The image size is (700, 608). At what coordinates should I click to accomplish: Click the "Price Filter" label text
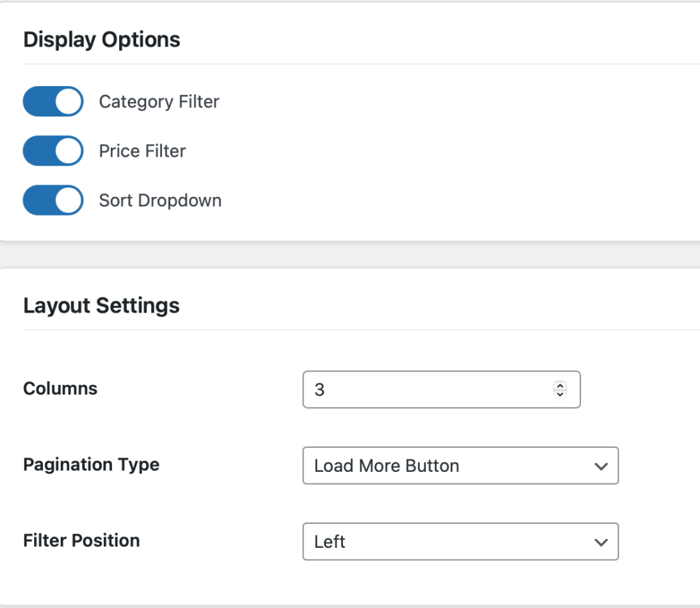[x=142, y=151]
